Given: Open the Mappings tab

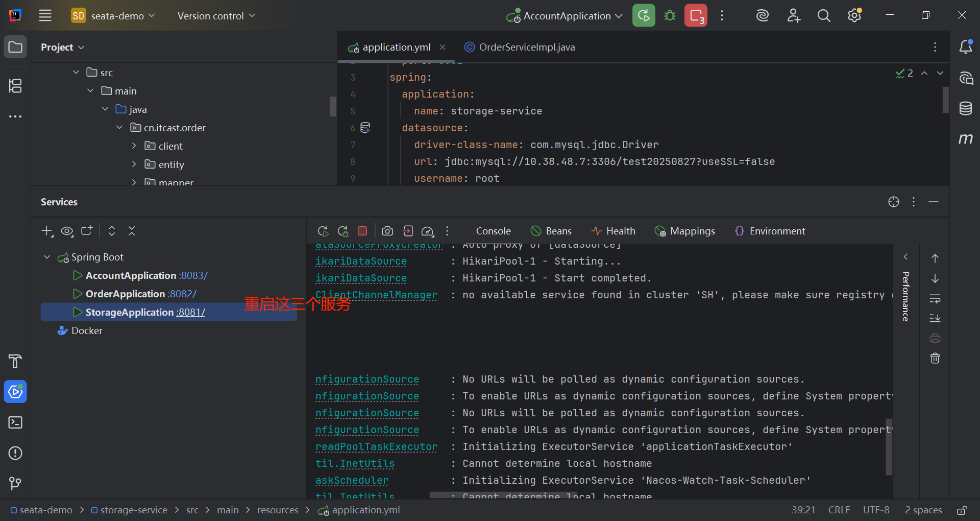Looking at the screenshot, I should [685, 231].
